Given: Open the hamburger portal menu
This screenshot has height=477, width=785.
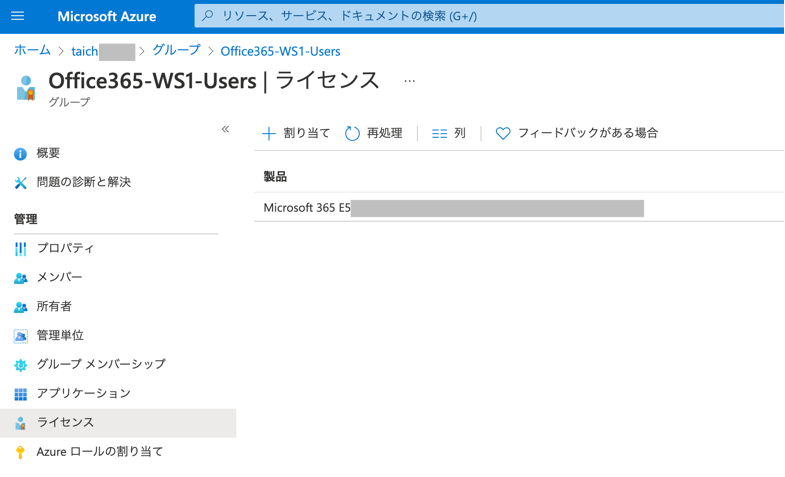Looking at the screenshot, I should point(18,16).
